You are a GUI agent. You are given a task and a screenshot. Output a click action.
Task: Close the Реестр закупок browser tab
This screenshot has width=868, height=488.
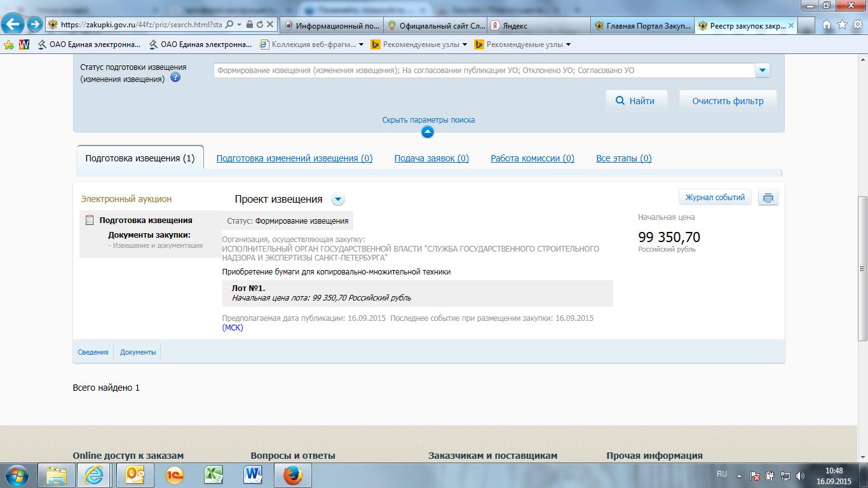[x=791, y=25]
